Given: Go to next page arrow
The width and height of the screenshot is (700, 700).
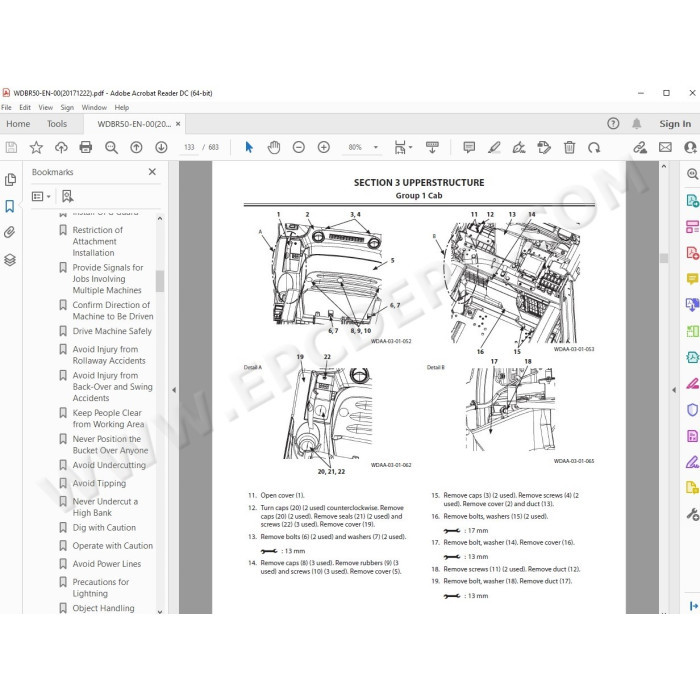Looking at the screenshot, I should 161,147.
